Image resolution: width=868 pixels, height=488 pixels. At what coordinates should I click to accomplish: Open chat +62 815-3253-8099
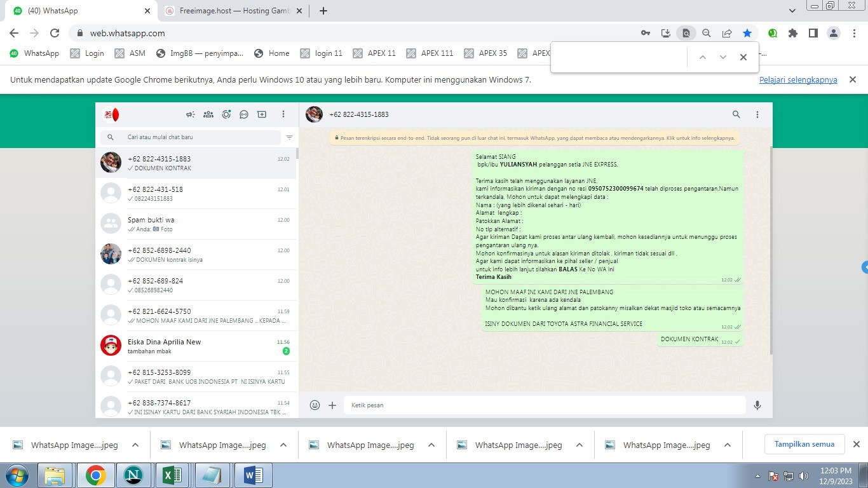click(x=197, y=377)
